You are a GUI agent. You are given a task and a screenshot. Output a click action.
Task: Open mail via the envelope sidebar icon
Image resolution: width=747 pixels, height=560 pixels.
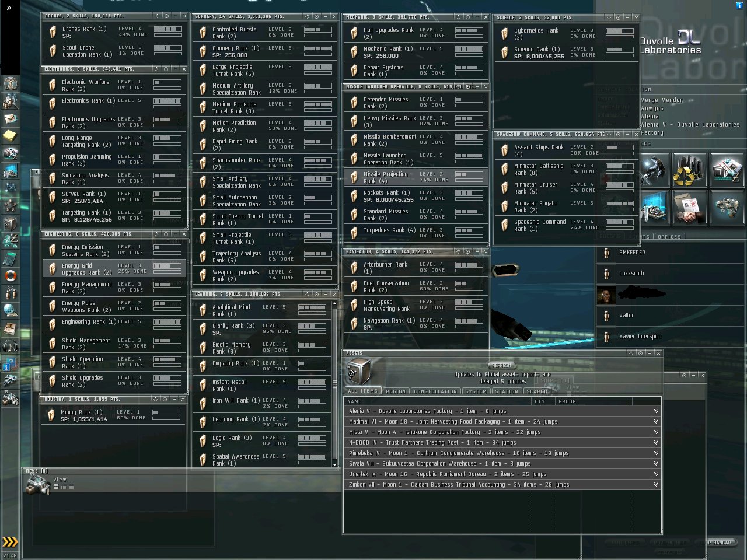[x=11, y=118]
